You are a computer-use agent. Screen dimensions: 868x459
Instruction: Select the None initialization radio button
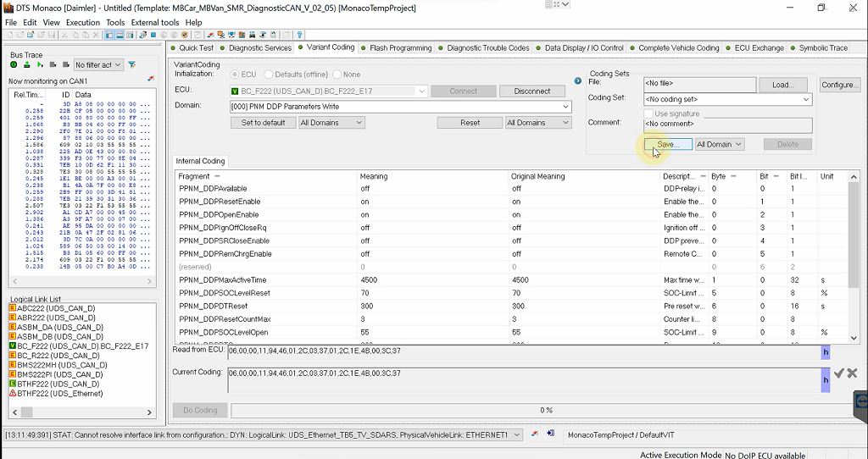(x=337, y=75)
